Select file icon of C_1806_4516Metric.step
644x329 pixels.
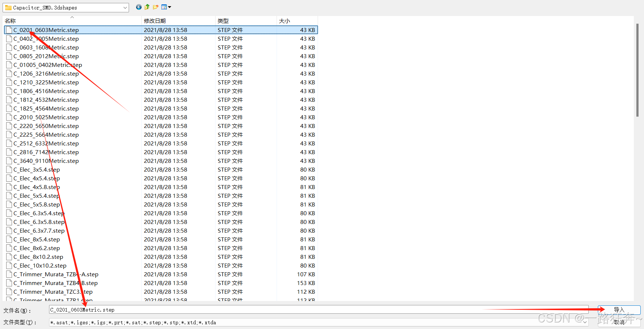pyautogui.click(x=9, y=91)
